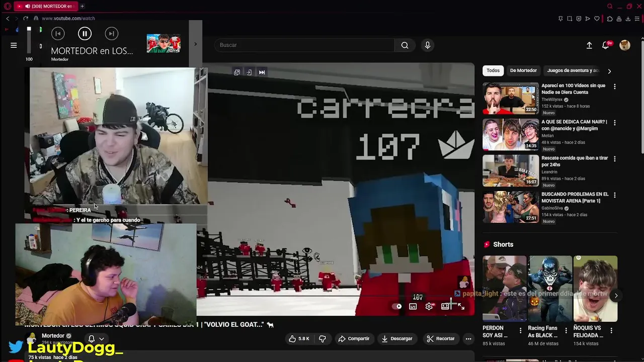
Task: Click the detach-to-sidebar icon above player
Action: [x=249, y=72]
